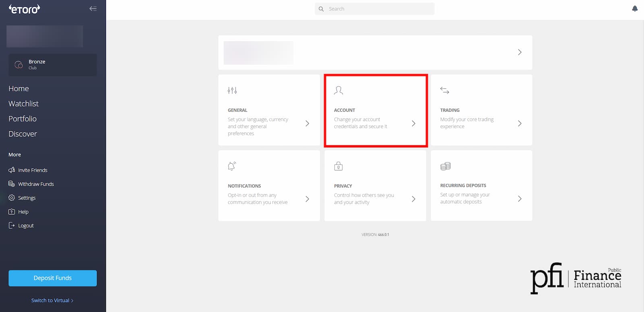Click the eToro logo

(25, 8)
